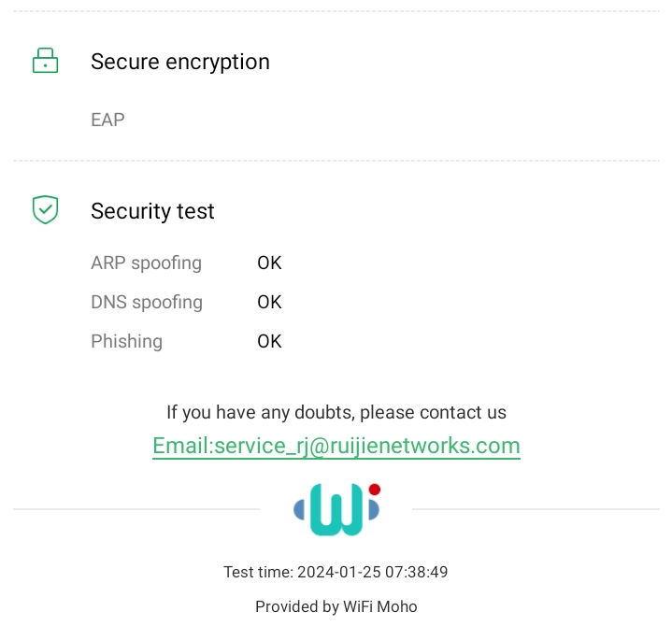Select the Secure encryption heading
Screen dimensions: 672x640
[x=180, y=62]
